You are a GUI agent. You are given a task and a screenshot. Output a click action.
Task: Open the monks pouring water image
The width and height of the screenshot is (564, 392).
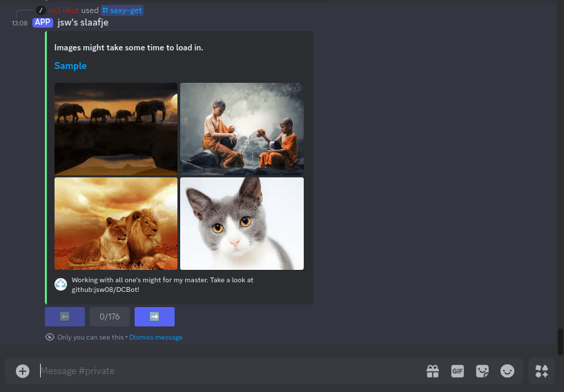242,128
